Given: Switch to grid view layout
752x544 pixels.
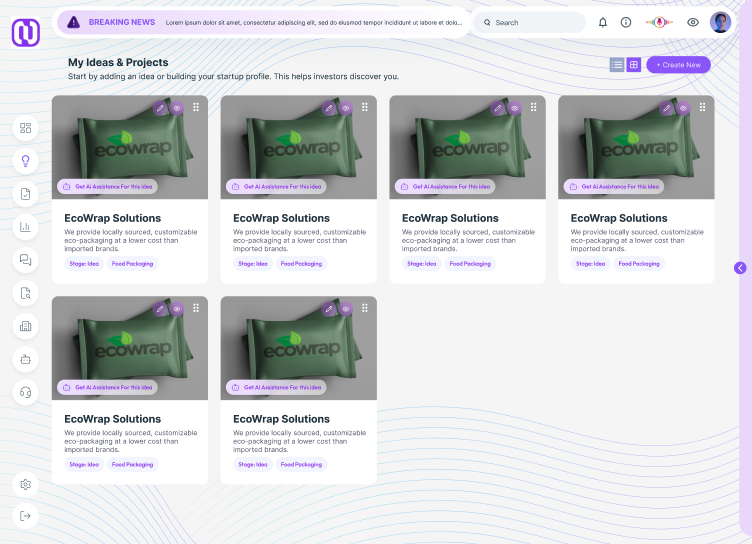Looking at the screenshot, I should click(x=633, y=65).
